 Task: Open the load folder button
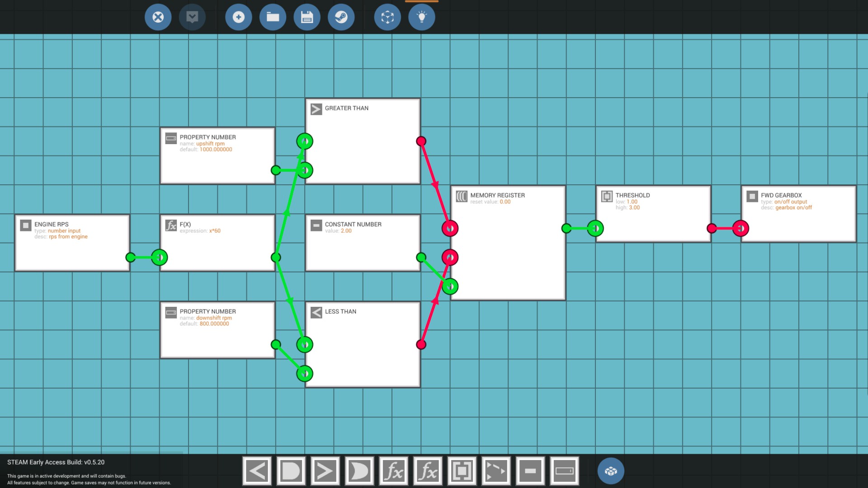click(x=273, y=17)
